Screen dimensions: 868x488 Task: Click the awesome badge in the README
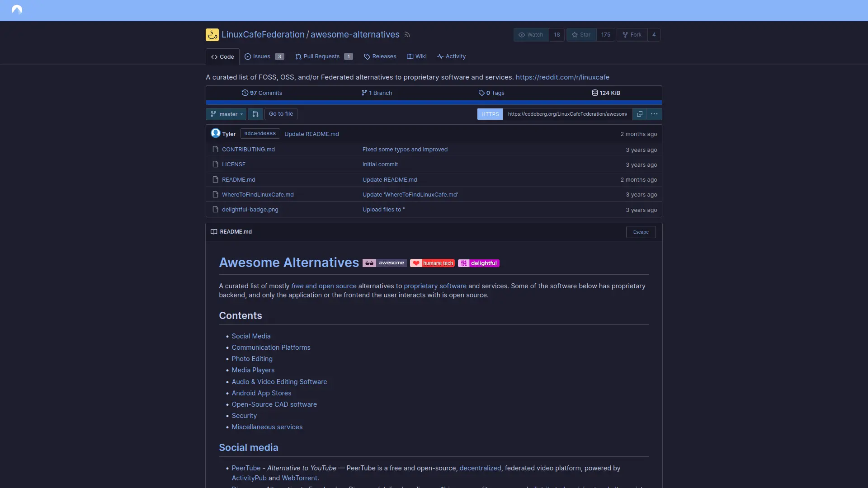385,263
